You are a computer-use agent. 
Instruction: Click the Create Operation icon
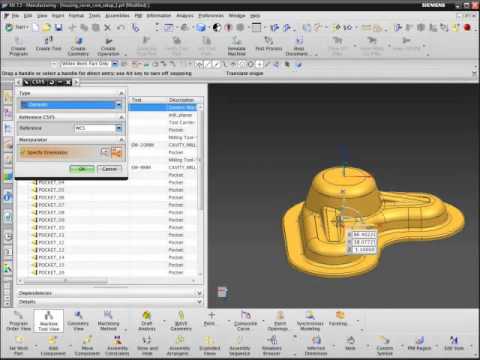108,46
